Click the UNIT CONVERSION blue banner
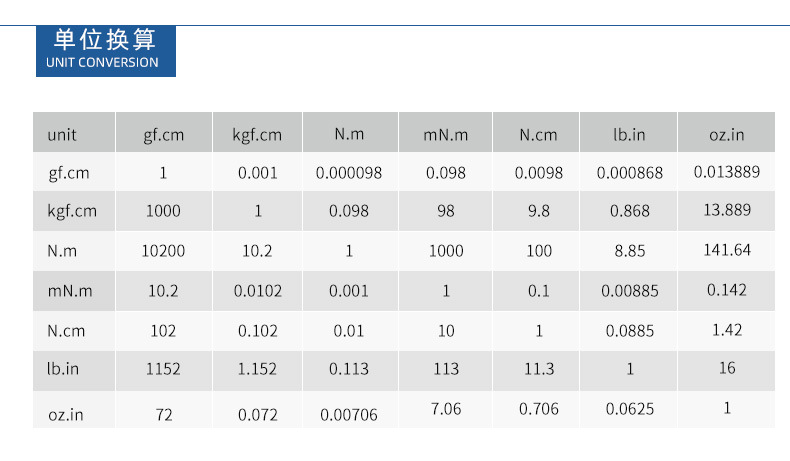 click(x=106, y=51)
